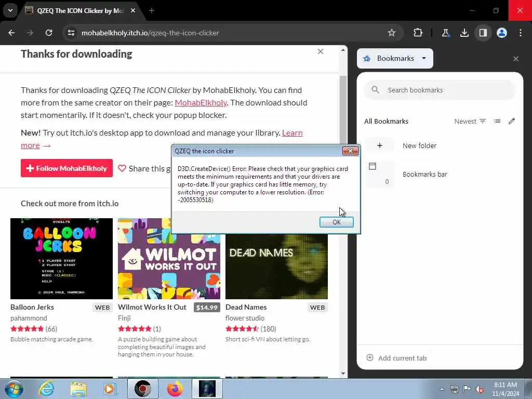Open the Wilmot Works It Out title link
This screenshot has width=532, height=399.
pyautogui.click(x=152, y=307)
